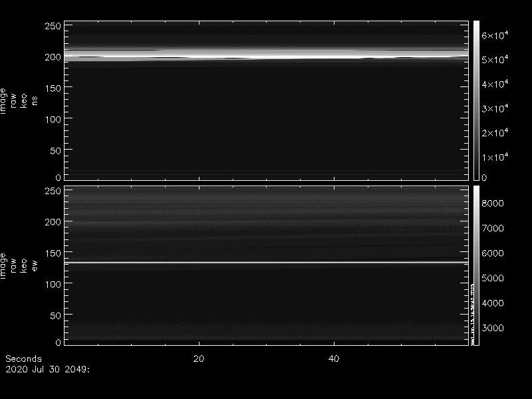Select the 3×10^4 colorbar tick label
This screenshot has height=399, width=532.
tap(495, 109)
